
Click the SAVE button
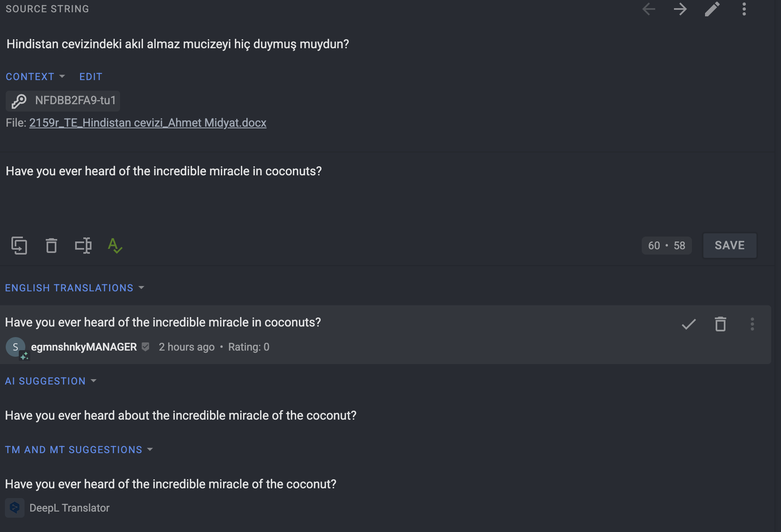coord(730,246)
